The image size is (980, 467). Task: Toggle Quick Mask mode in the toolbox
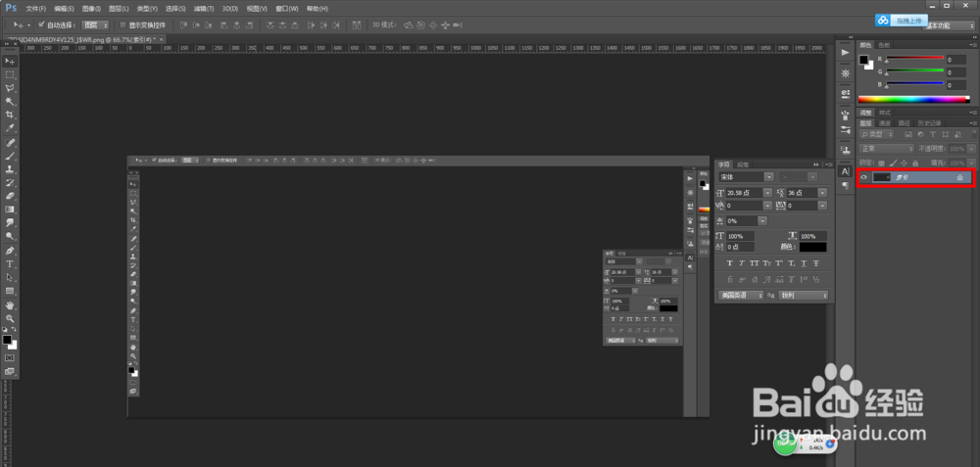[x=10, y=357]
